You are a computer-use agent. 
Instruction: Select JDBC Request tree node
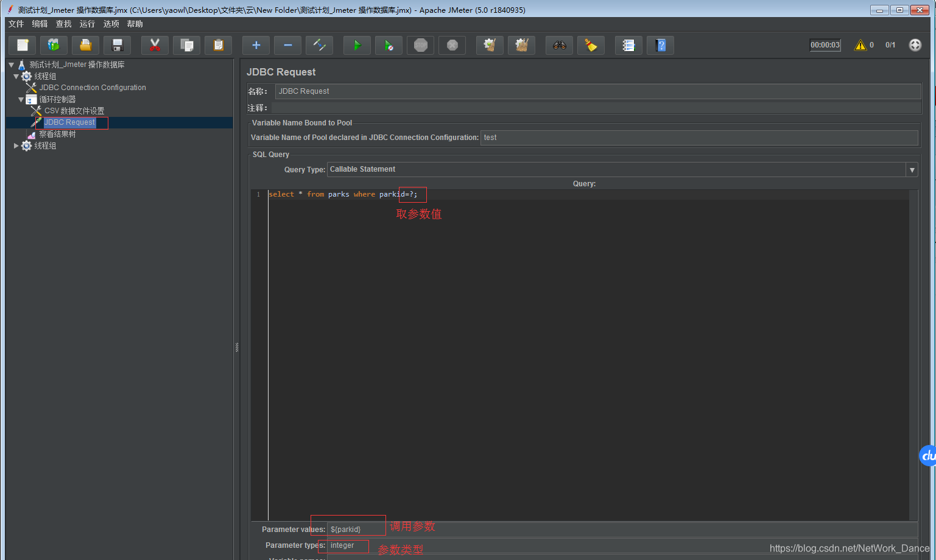(69, 122)
